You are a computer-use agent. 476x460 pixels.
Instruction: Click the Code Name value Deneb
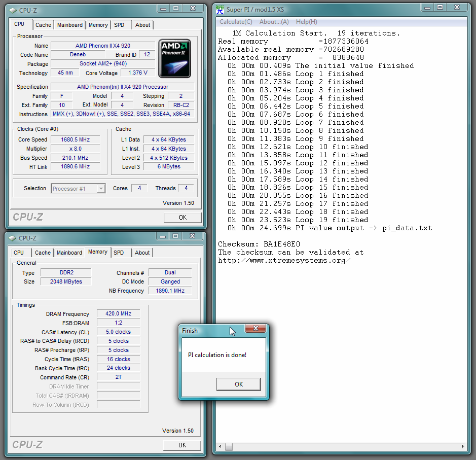[78, 55]
